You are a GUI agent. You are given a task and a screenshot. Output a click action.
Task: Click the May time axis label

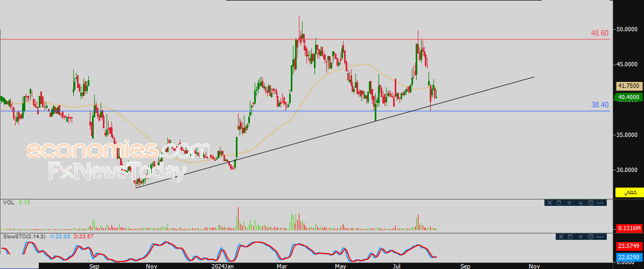[340, 266]
